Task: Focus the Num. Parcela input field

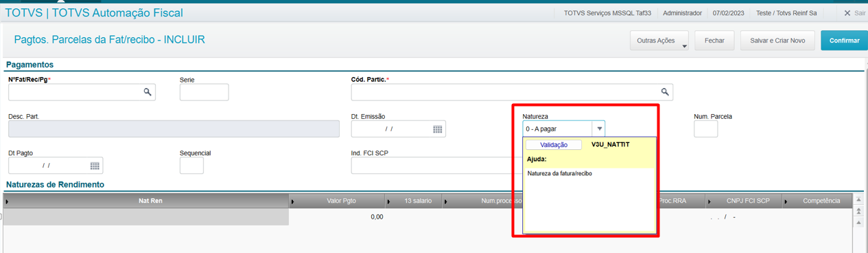Action: 705,129
